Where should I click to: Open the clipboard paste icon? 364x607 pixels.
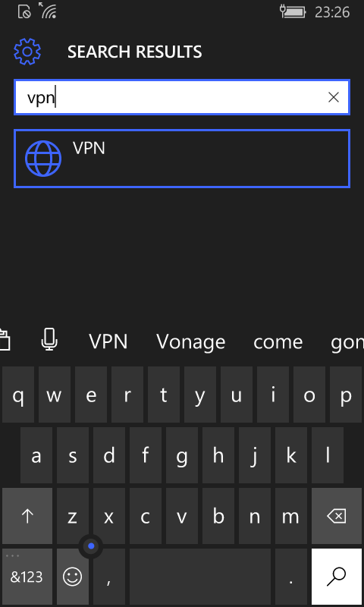click(5, 340)
